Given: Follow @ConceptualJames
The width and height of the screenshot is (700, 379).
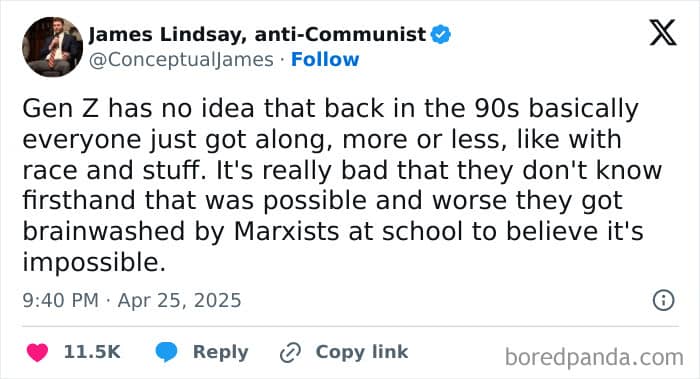Looking at the screenshot, I should tap(325, 59).
